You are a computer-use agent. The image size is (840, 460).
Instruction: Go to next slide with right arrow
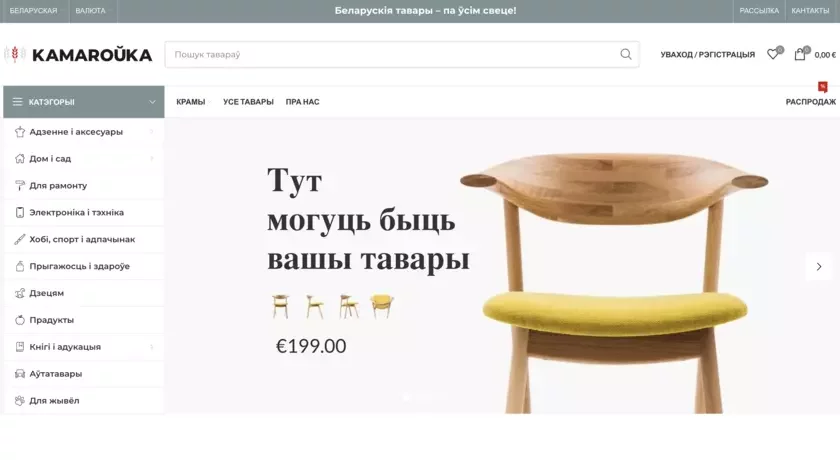pyautogui.click(x=819, y=267)
